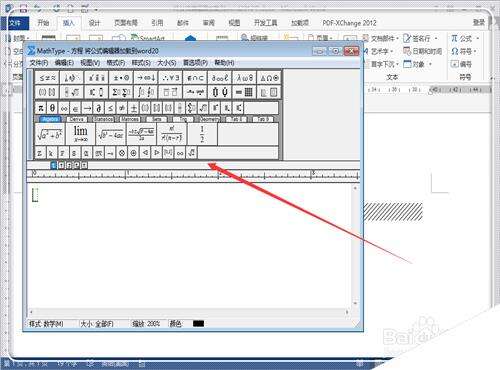Insert the lim template expression
Screen dimensions: 500x370
click(x=80, y=134)
